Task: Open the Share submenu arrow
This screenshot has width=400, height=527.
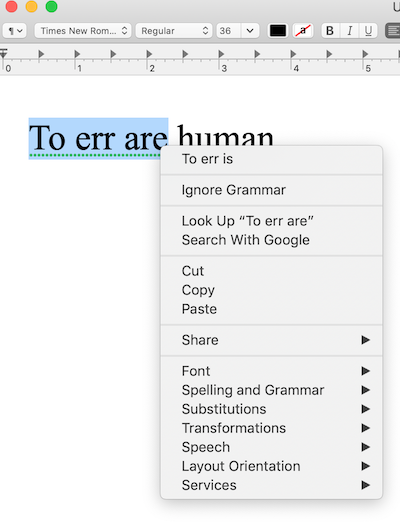Action: coord(366,340)
